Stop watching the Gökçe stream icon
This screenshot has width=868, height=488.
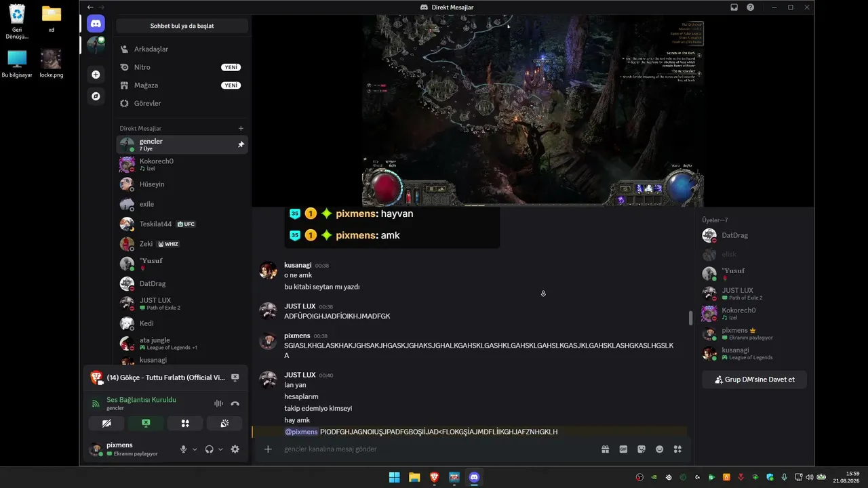coord(235,378)
